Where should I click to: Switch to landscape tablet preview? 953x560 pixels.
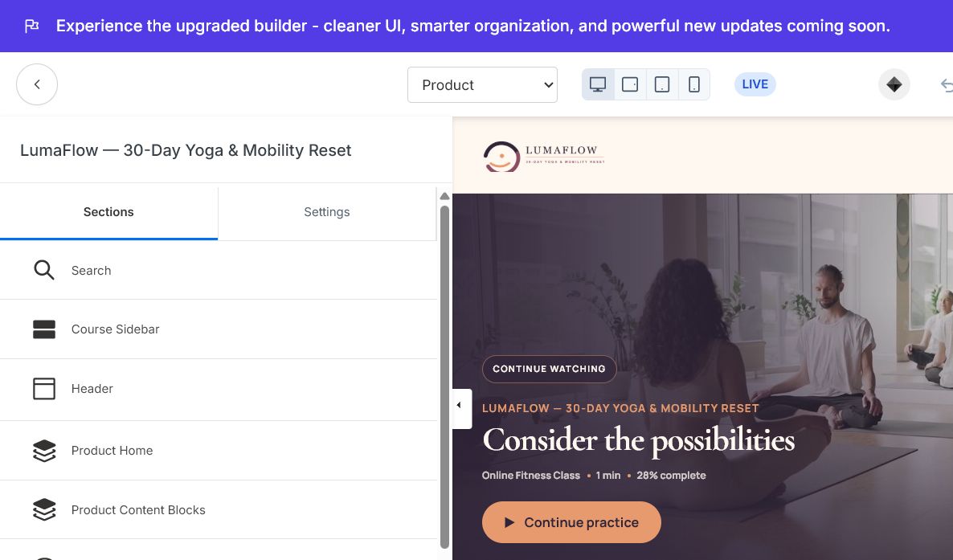[x=630, y=84]
